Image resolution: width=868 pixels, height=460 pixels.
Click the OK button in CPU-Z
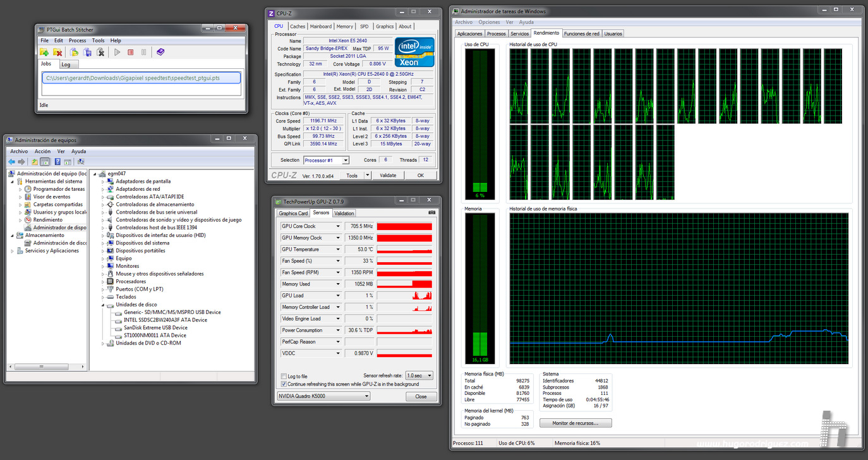[420, 176]
